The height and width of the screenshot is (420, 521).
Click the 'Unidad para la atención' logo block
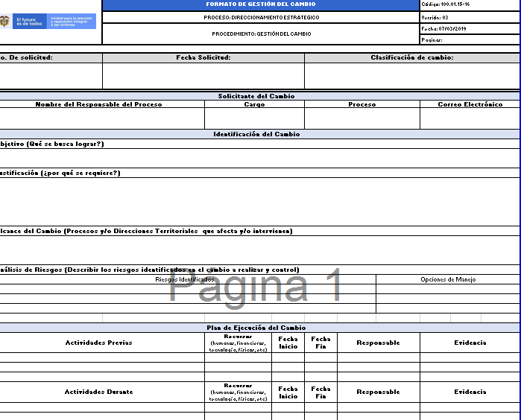pyautogui.click(x=72, y=22)
